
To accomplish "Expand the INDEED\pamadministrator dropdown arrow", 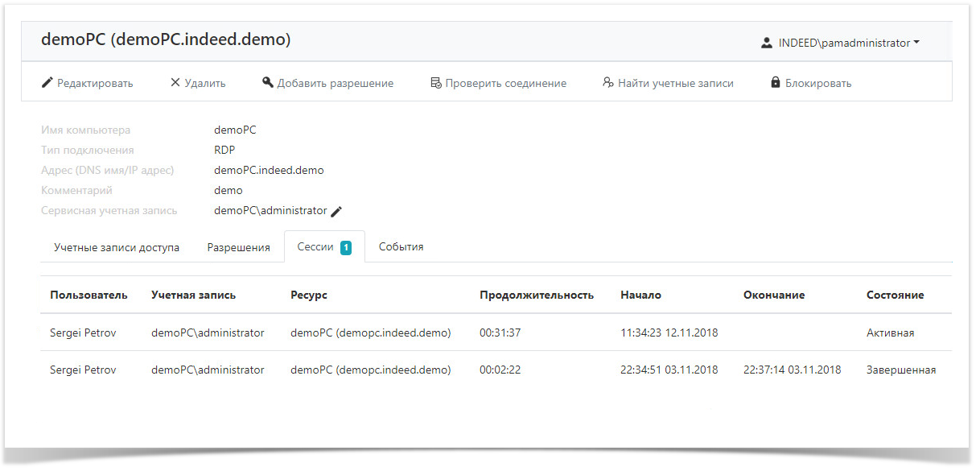I will tap(917, 43).
